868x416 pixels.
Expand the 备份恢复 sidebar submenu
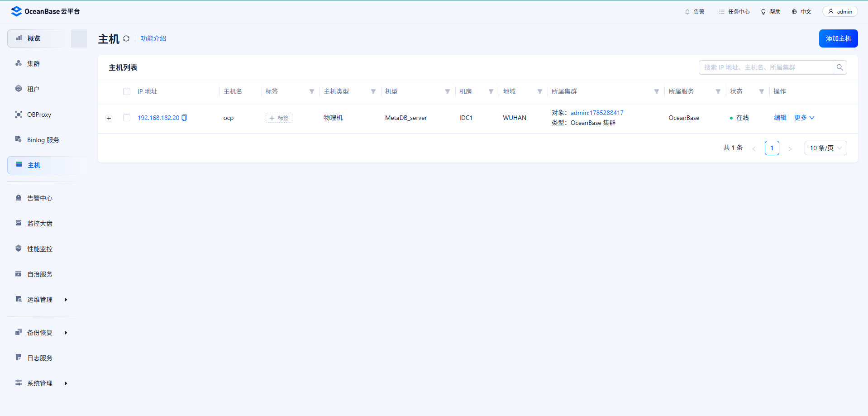[x=66, y=333]
